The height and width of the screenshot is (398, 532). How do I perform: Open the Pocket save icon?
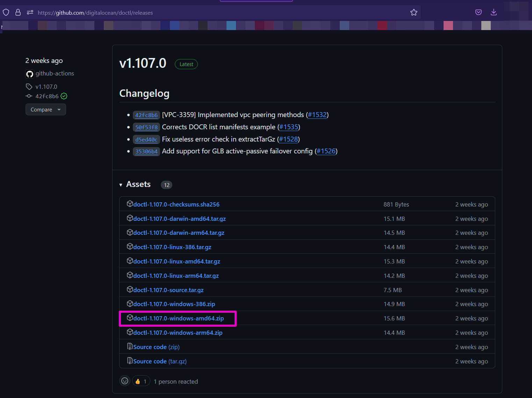479,13
